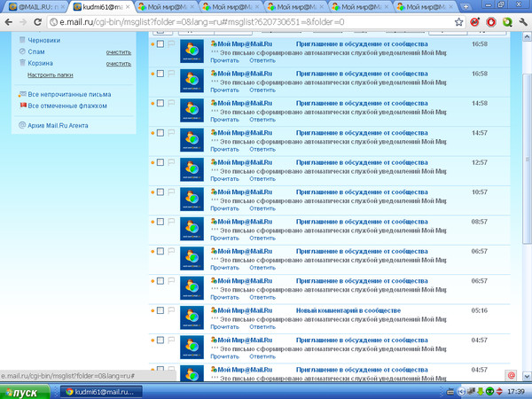Show Все непрочитанные письма

tap(69, 94)
